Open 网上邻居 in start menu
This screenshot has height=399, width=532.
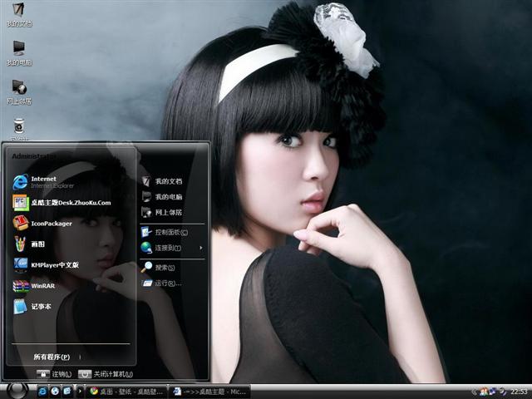[162, 213]
